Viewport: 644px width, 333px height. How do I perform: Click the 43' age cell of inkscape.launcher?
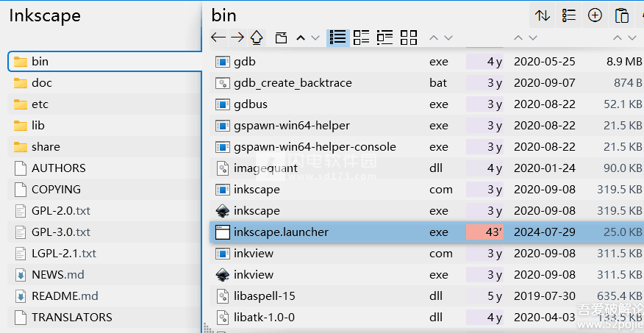[484, 232]
